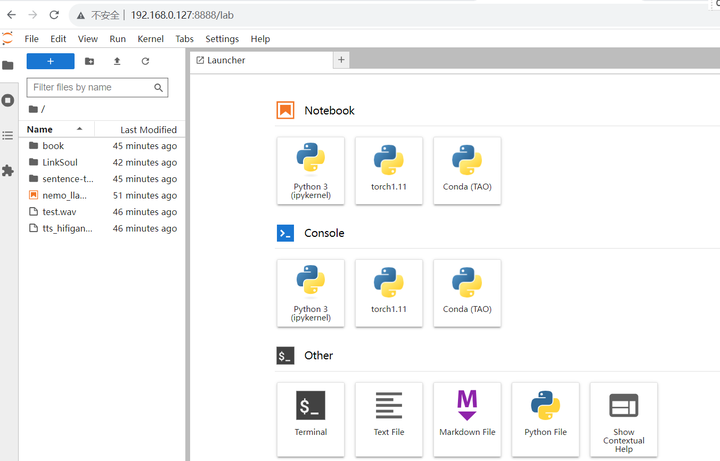This screenshot has width=720, height=461.
Task: Create notebook with torch1.11 kernel
Action: click(389, 171)
